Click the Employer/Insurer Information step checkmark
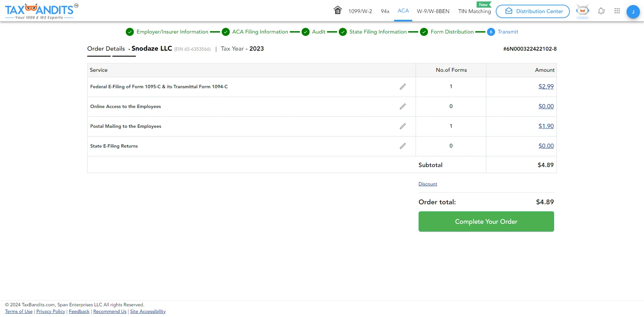The height and width of the screenshot is (317, 644). click(129, 32)
